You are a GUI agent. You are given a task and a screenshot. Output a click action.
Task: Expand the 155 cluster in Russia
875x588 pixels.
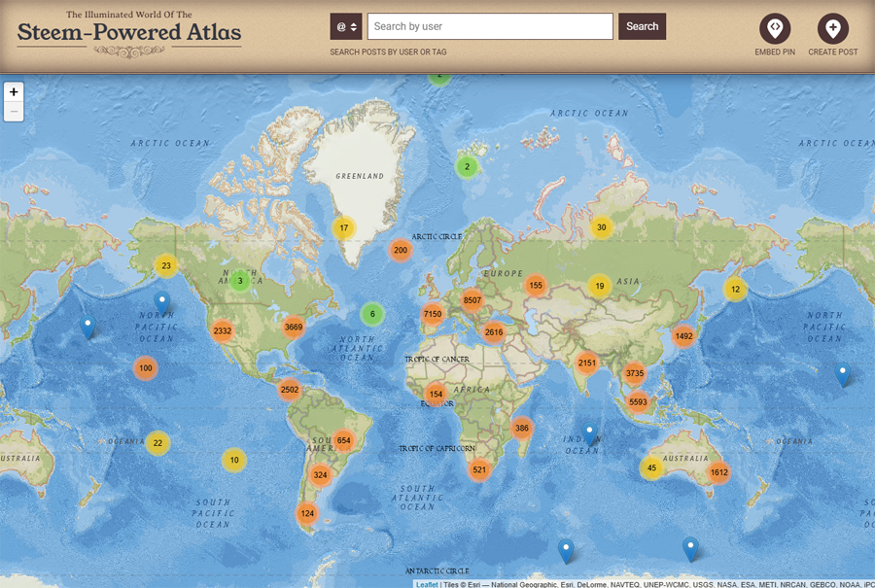(536, 285)
